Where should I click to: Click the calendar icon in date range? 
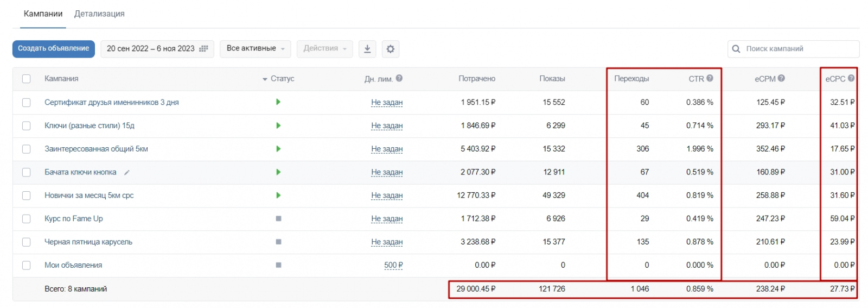(x=203, y=49)
